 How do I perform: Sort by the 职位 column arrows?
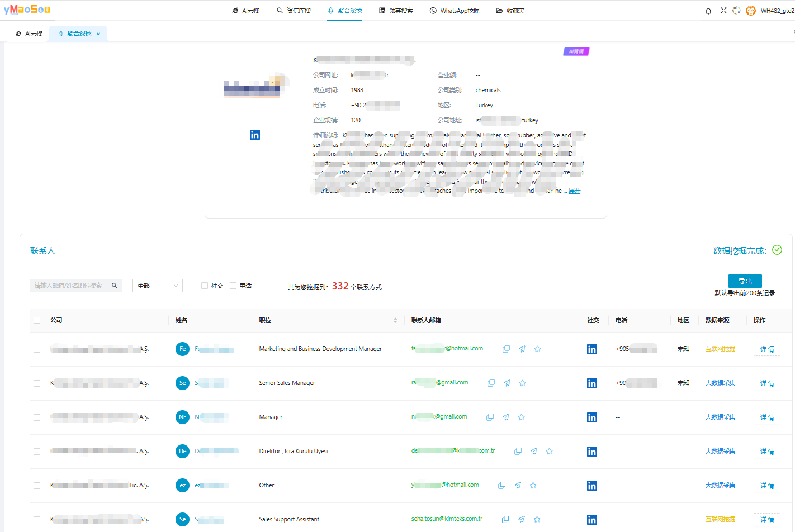(x=395, y=320)
